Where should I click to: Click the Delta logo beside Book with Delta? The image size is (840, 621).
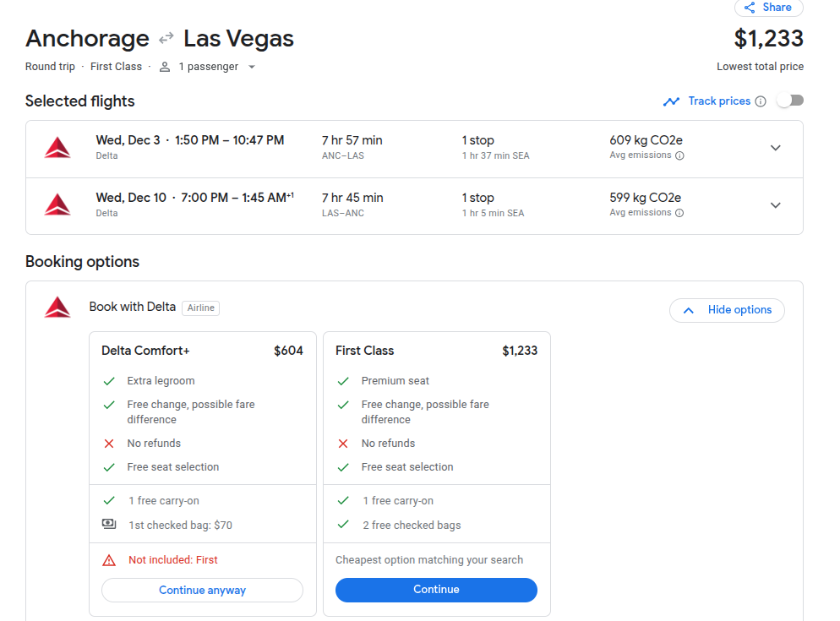(57, 308)
